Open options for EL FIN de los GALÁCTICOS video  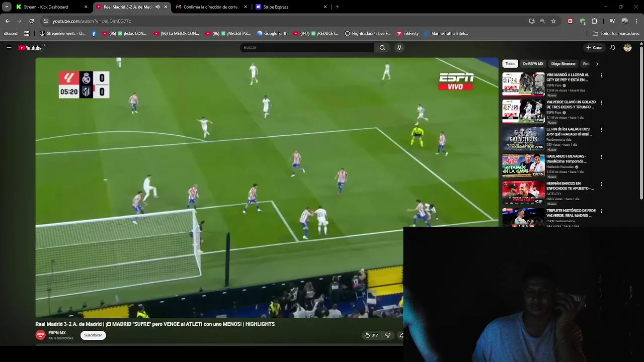coord(601,130)
